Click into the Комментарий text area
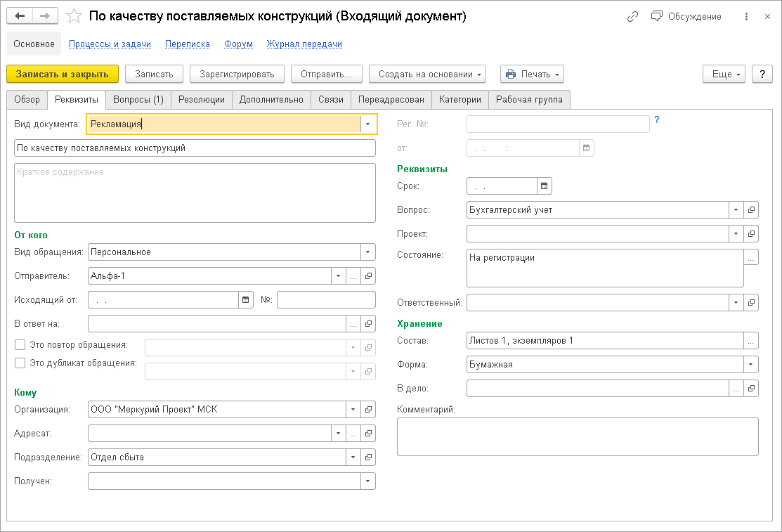Viewport: 782px width, 532px height. (x=577, y=436)
